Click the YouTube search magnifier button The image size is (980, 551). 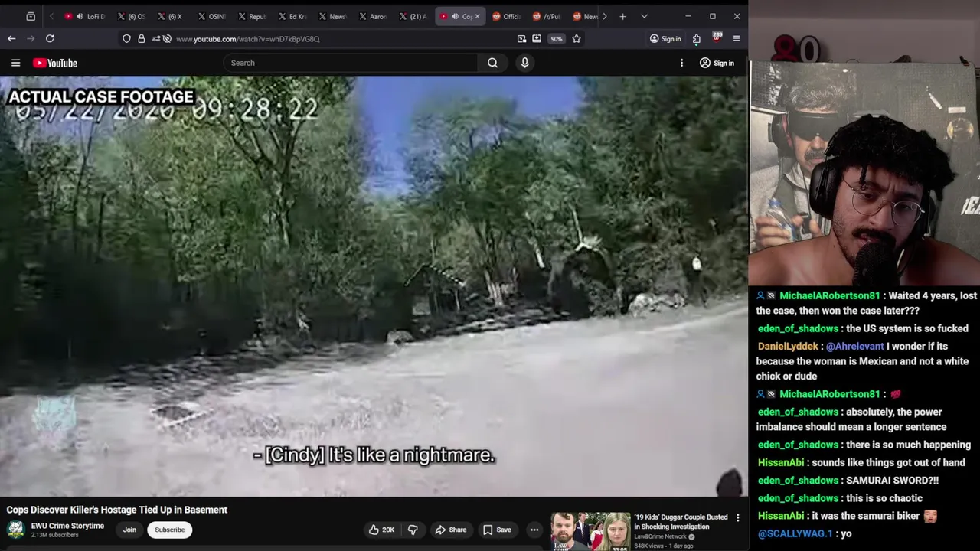pyautogui.click(x=492, y=63)
